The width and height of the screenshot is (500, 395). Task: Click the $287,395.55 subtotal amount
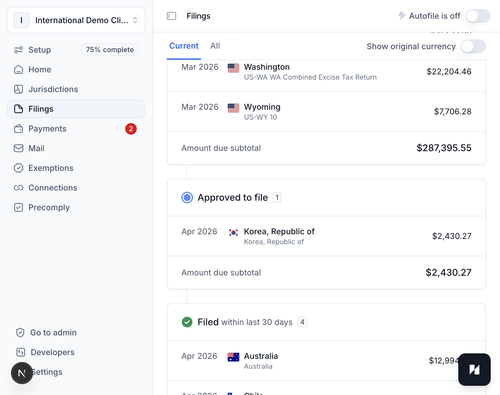tap(444, 148)
